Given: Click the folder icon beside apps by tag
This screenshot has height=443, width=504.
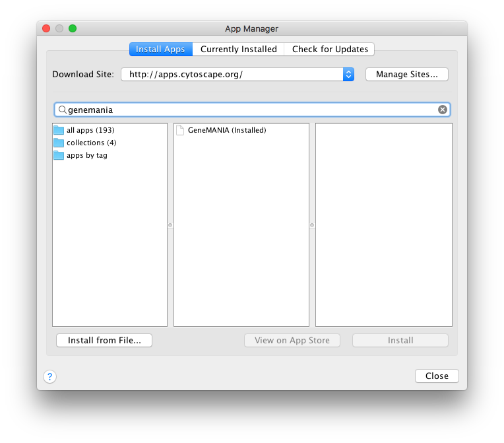Looking at the screenshot, I should [x=59, y=155].
